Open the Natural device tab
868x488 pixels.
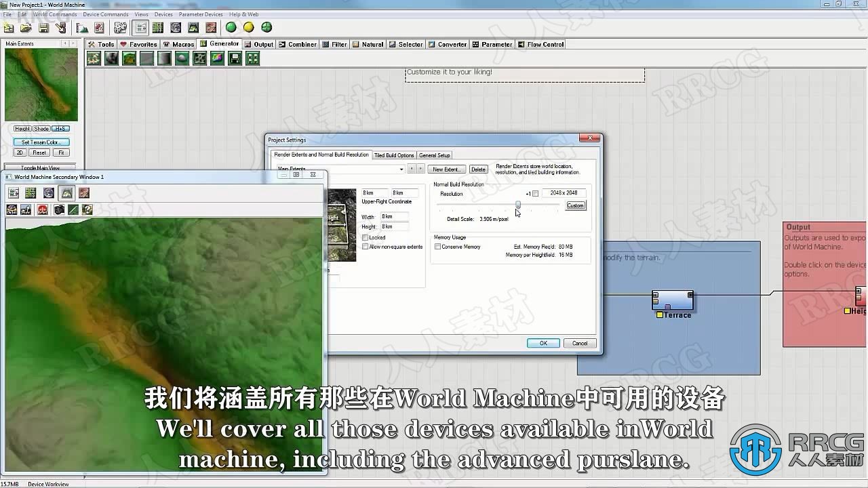coord(368,44)
